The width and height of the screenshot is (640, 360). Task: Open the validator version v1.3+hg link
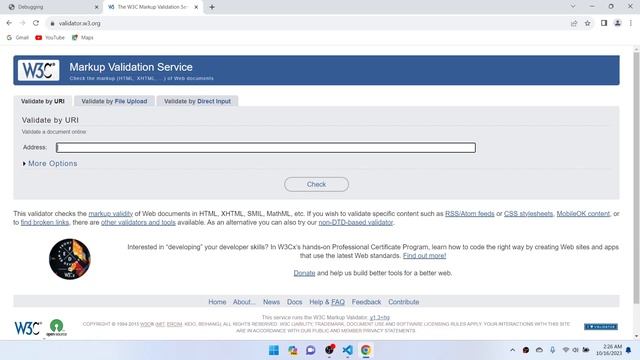380,317
